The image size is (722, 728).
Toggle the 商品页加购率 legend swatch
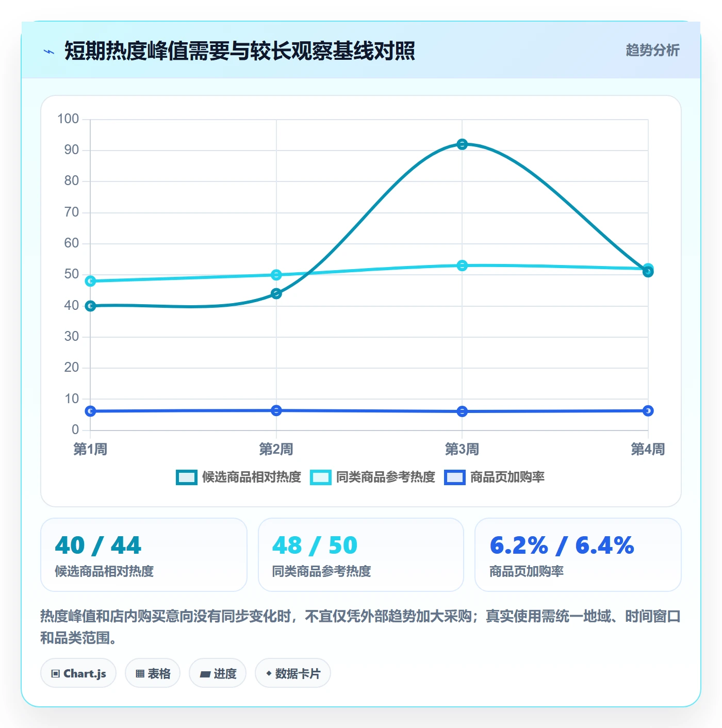(x=454, y=477)
